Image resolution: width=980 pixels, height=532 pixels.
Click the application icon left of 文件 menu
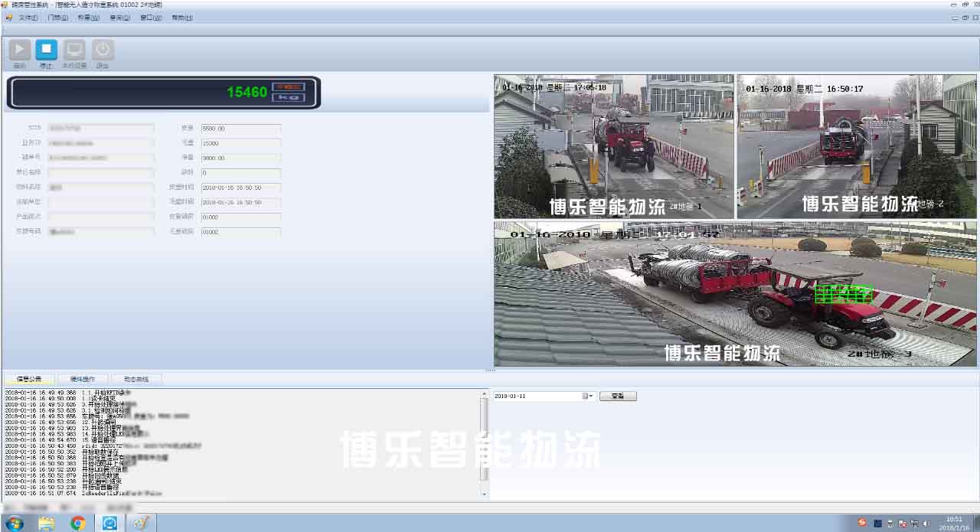(x=9, y=17)
